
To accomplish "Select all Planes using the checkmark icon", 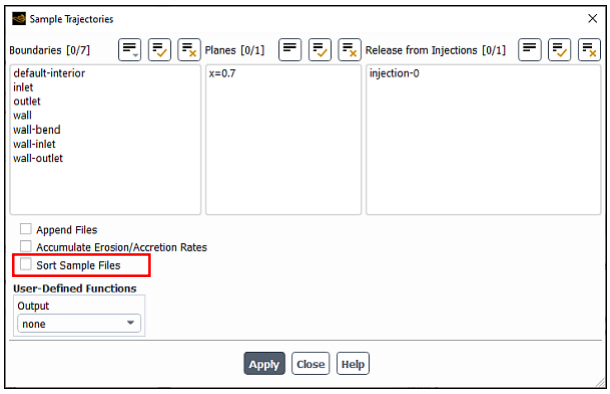I will [x=320, y=50].
